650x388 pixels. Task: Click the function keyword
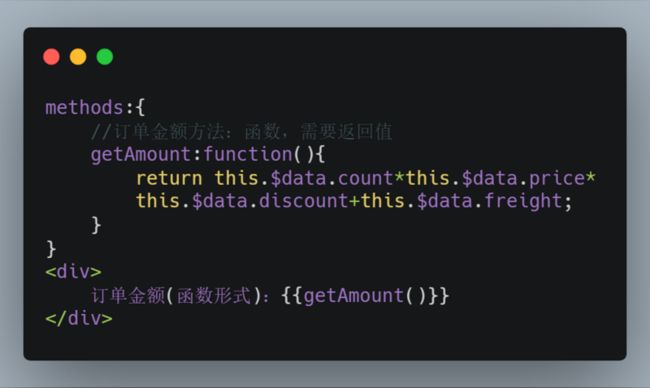[247, 154]
